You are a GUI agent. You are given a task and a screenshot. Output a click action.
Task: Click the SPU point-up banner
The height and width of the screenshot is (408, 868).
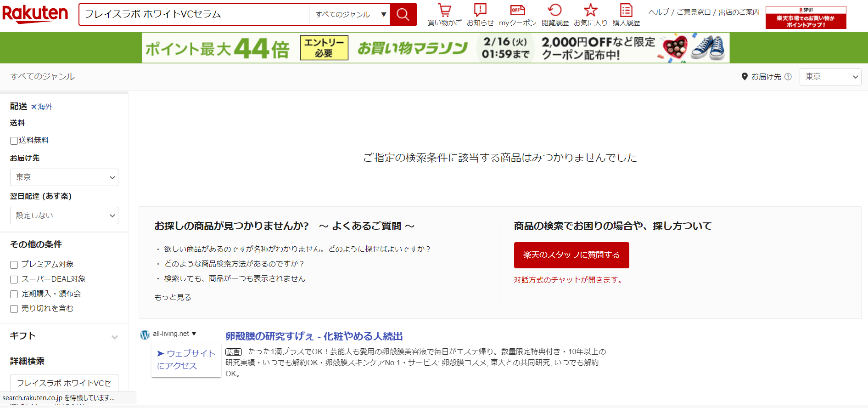click(806, 17)
